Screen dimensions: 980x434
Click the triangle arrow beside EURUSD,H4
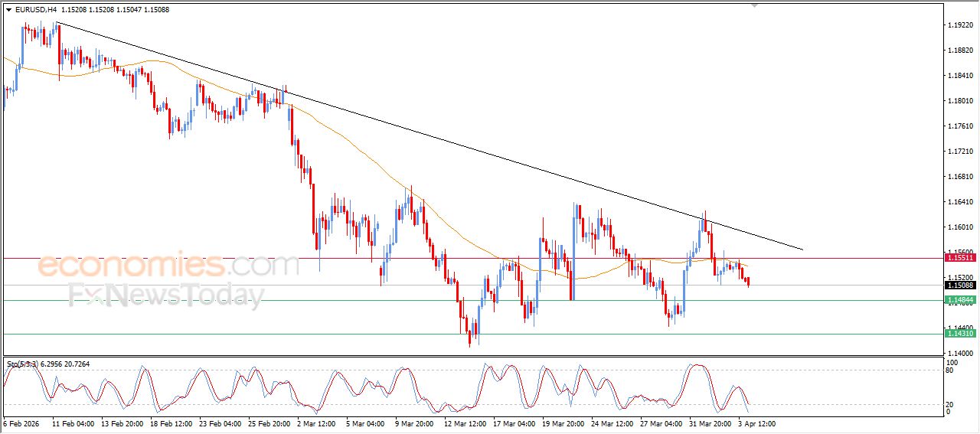8,10
